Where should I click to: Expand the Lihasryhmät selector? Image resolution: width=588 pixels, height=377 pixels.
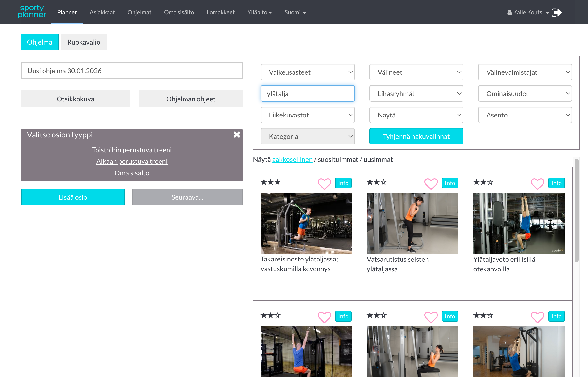(x=416, y=93)
